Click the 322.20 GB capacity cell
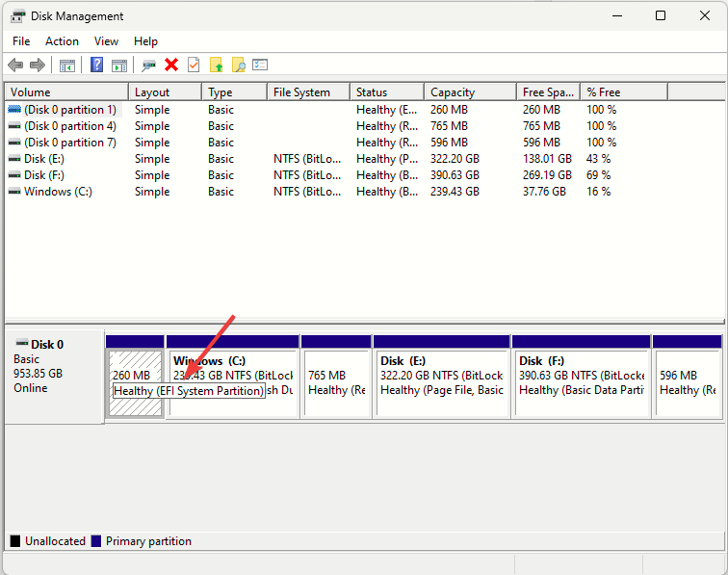728x575 pixels. pos(455,159)
